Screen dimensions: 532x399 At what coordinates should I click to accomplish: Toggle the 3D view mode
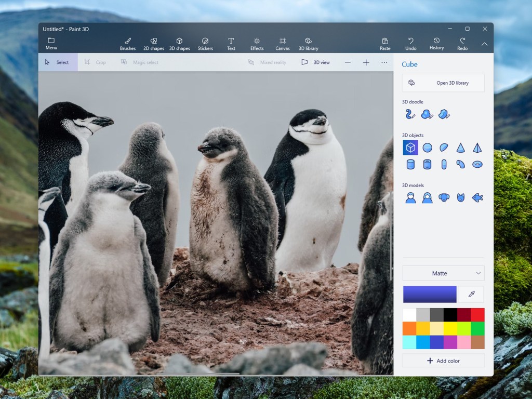pyautogui.click(x=316, y=62)
